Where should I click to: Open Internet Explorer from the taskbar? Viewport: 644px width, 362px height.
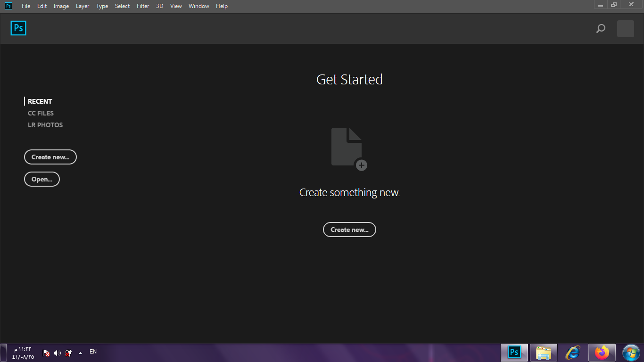[573, 352]
